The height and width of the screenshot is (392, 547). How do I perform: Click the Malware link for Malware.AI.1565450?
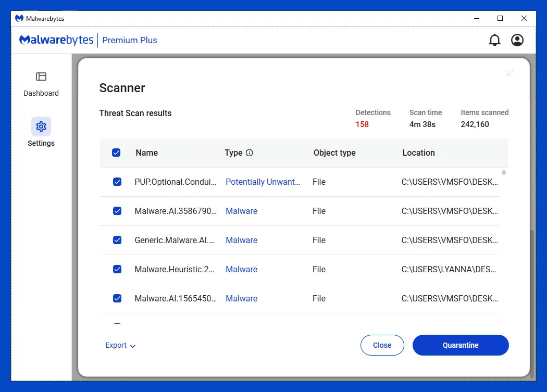pos(241,299)
